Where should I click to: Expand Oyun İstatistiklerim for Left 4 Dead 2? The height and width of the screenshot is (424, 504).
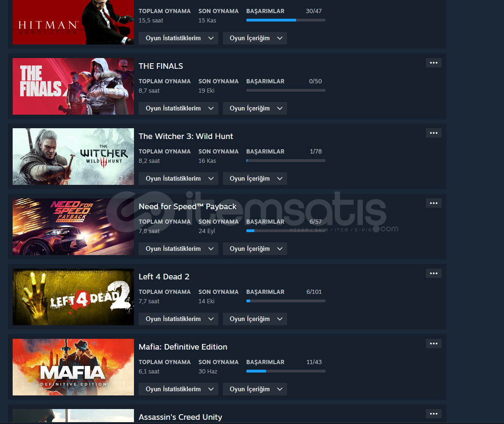pos(178,319)
